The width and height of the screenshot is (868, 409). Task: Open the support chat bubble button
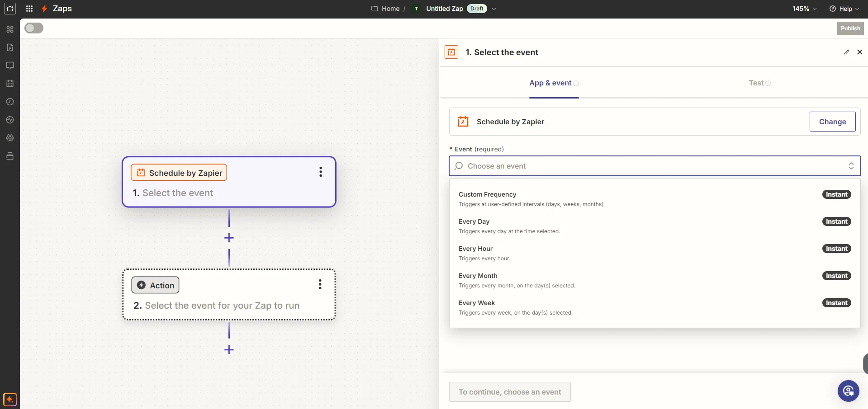(x=849, y=391)
